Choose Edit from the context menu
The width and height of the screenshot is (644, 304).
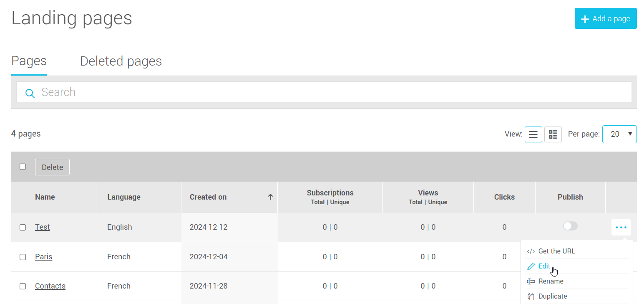tap(544, 266)
